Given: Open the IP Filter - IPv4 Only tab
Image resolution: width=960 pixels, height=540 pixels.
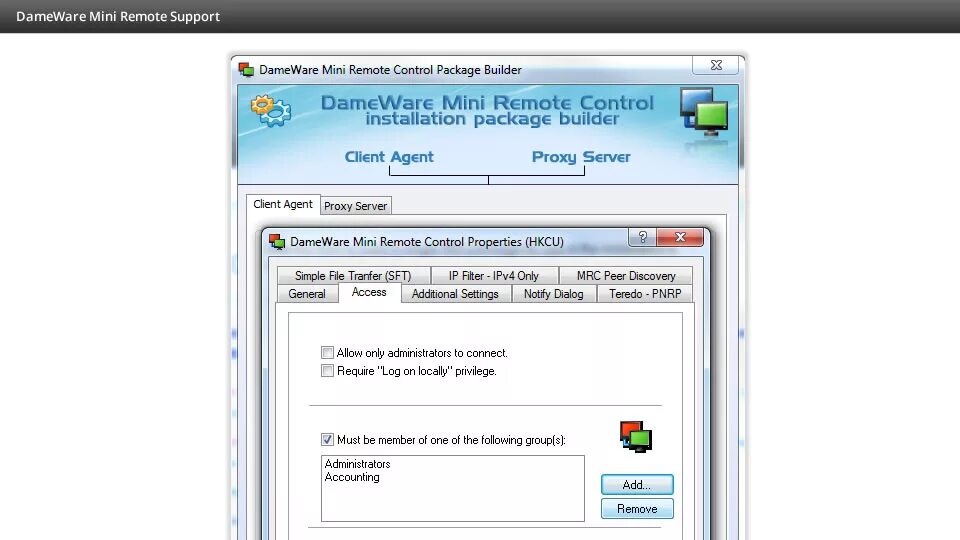Looking at the screenshot, I should click(x=493, y=276).
